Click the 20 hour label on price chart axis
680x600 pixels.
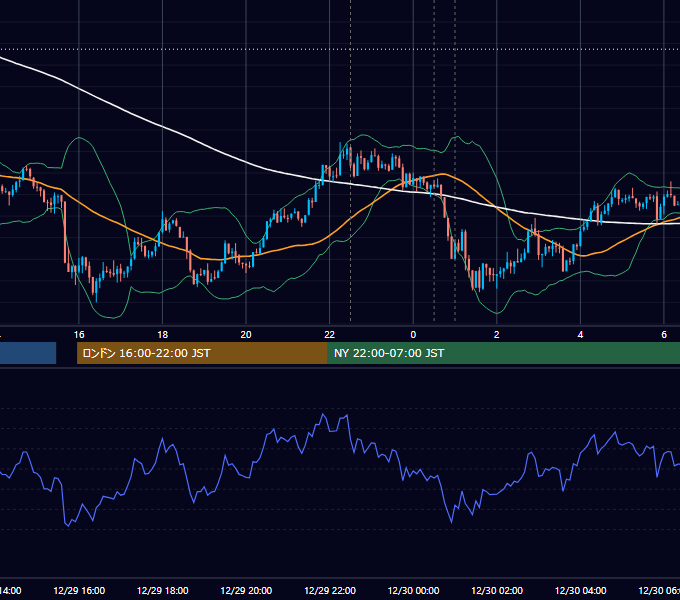click(246, 335)
